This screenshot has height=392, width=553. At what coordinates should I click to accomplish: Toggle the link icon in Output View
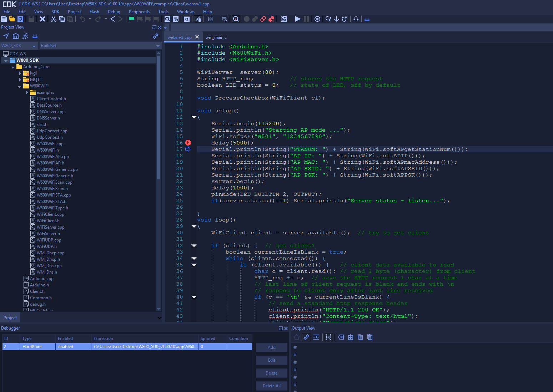pos(306,337)
